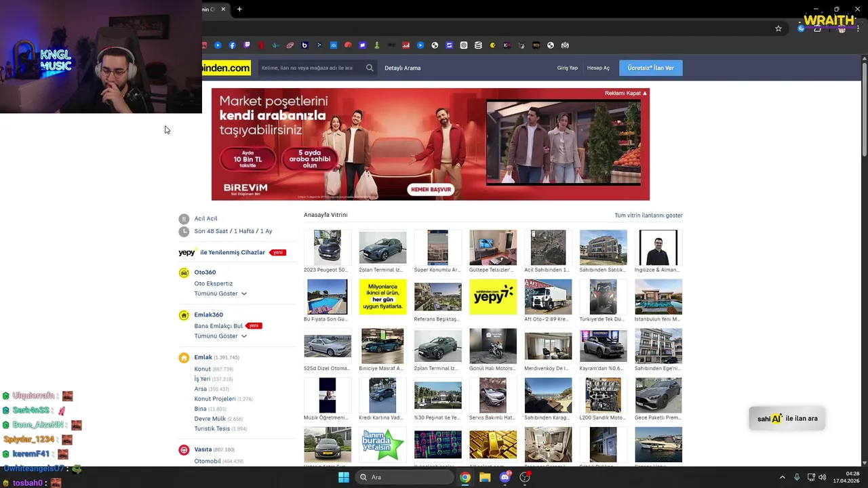868x488 pixels.
Task: Click the yepy logo in sidebar
Action: pyautogui.click(x=187, y=252)
